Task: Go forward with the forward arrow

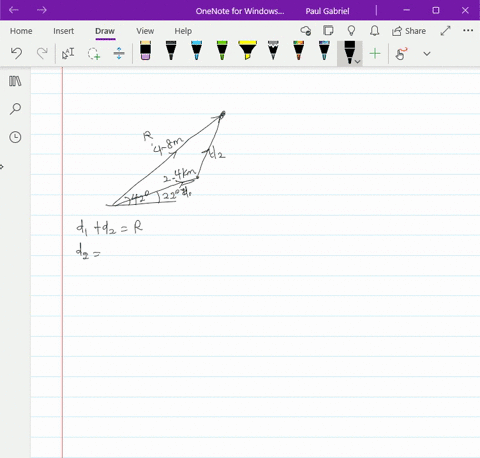Action: (x=42, y=10)
